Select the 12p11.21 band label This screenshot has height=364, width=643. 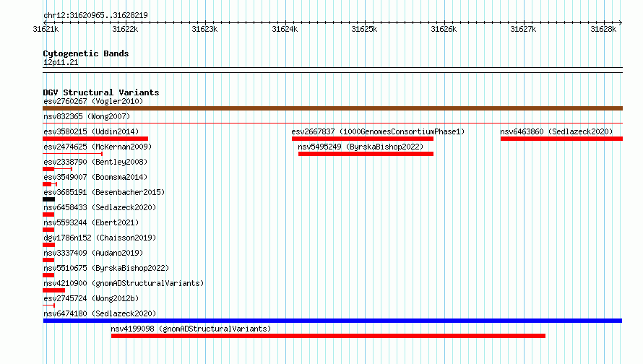click(61, 62)
